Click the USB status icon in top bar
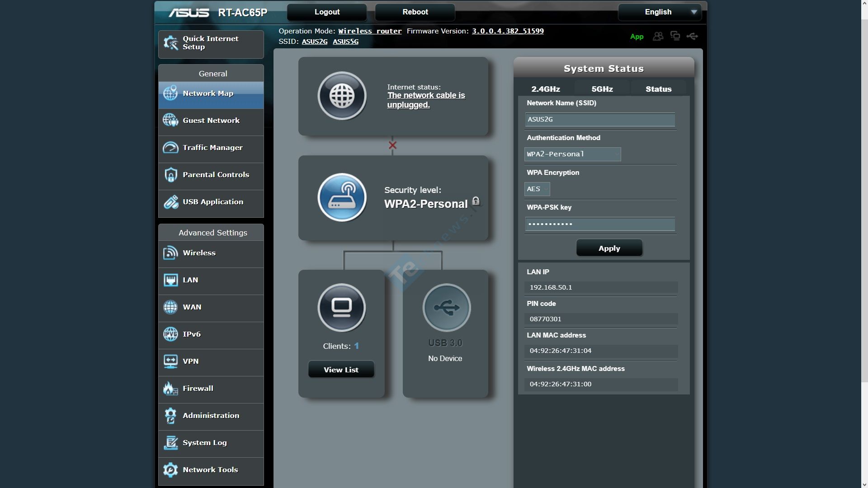Viewport: 868px width, 488px height. click(x=692, y=36)
